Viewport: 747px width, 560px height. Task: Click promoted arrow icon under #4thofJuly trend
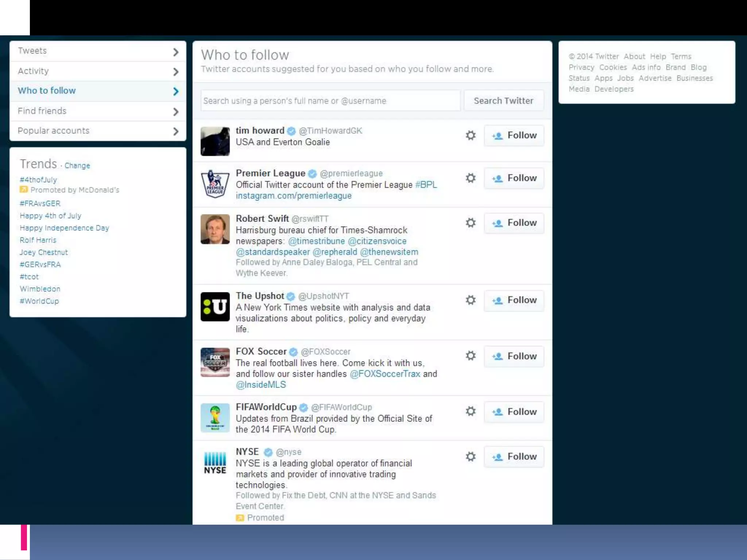(x=24, y=190)
